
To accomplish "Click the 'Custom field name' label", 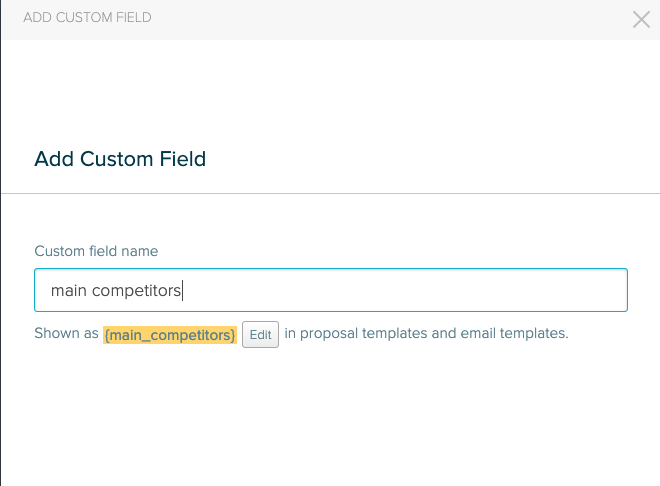I will tap(96, 251).
